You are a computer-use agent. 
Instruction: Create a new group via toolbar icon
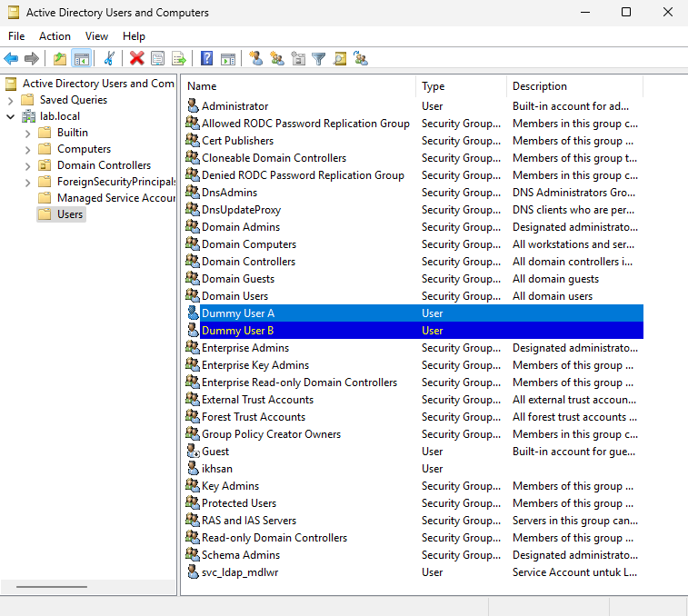click(277, 58)
